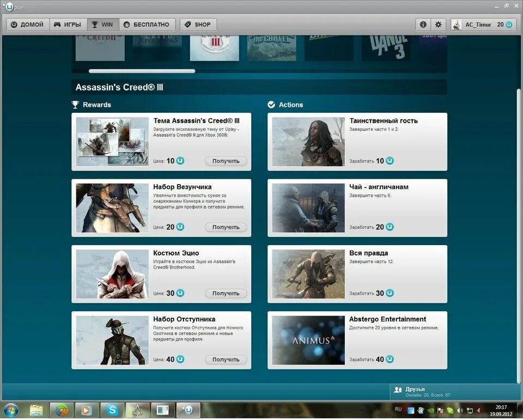The height and width of the screenshot is (420, 523).
Task: Get the Тема Assassin's Creed III reward
Action: coord(226,161)
